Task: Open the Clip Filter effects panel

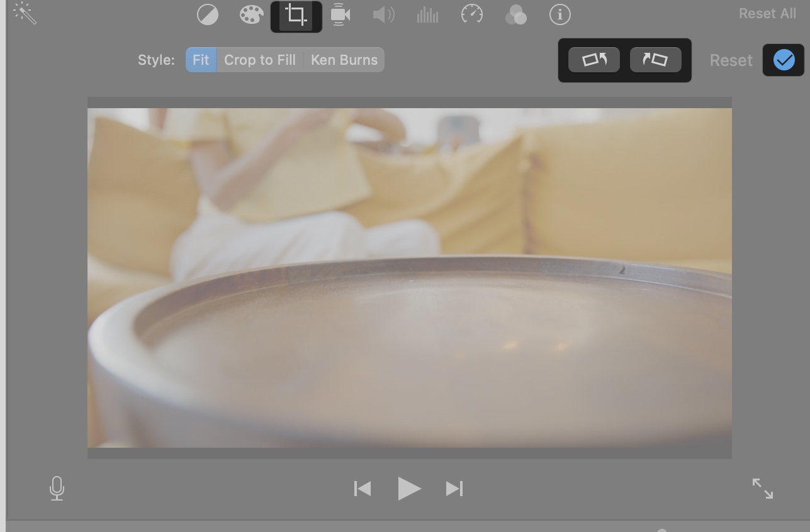Action: [x=516, y=14]
